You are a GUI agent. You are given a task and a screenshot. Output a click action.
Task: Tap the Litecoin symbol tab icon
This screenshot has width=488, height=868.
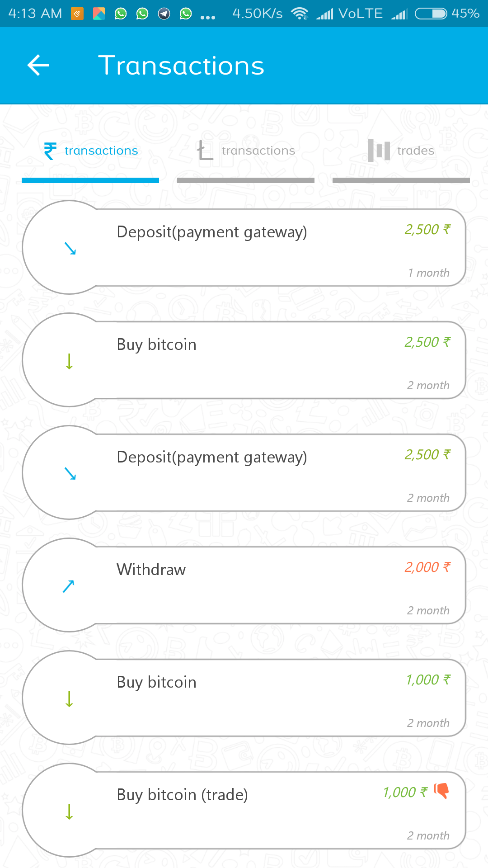(205, 151)
